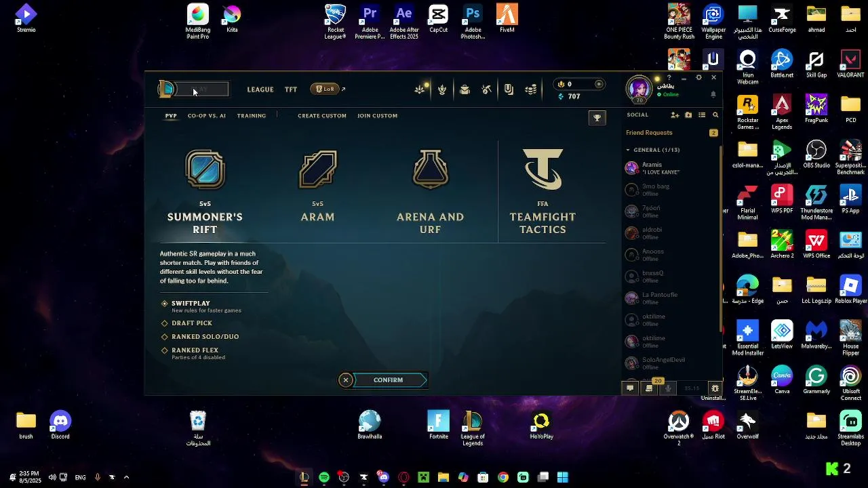Image resolution: width=868 pixels, height=488 pixels.
Task: Open the Store coins icon
Action: tap(531, 89)
